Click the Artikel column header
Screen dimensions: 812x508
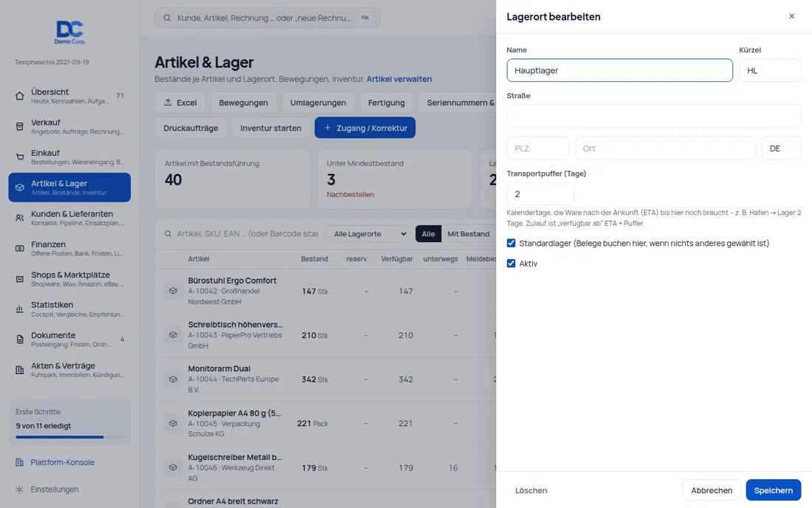(199, 259)
